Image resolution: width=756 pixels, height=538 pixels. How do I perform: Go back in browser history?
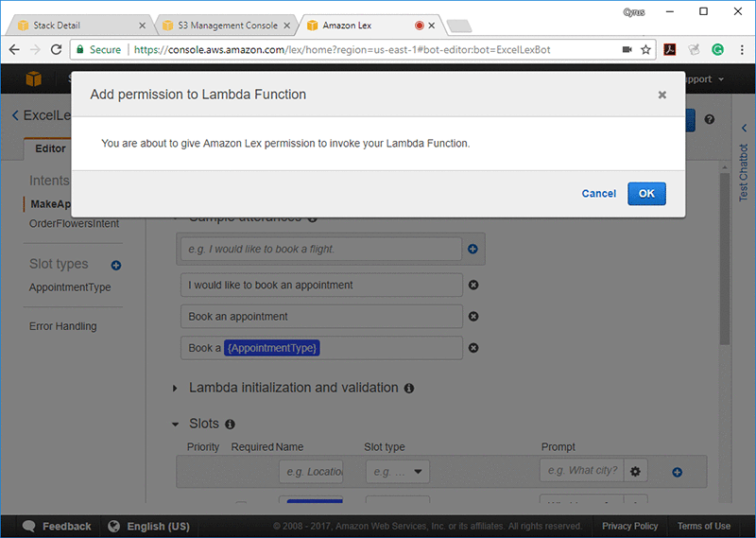point(14,50)
